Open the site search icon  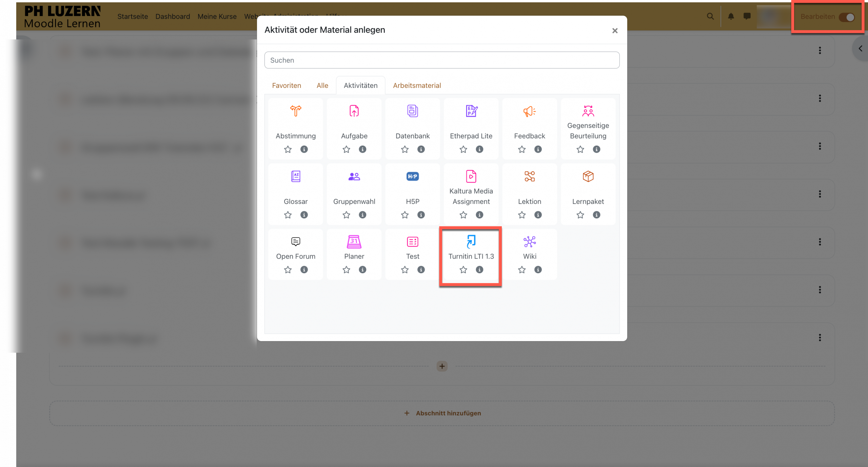710,16
